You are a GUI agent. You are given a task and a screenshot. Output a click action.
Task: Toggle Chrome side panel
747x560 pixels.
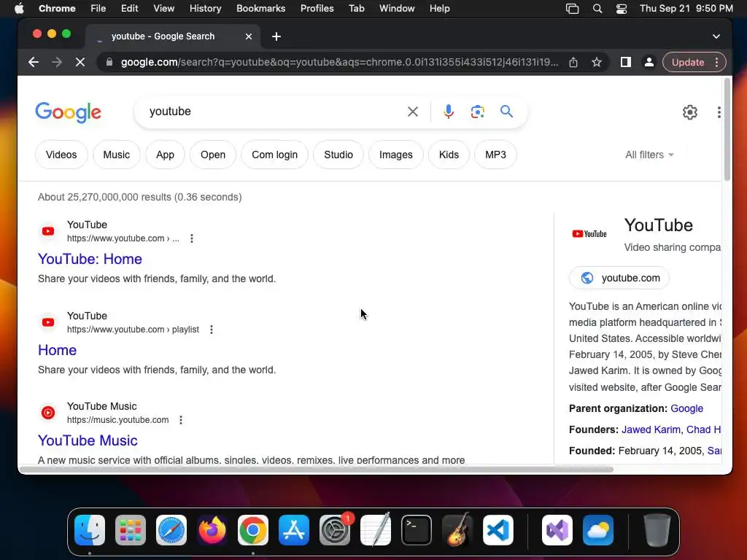coord(625,62)
